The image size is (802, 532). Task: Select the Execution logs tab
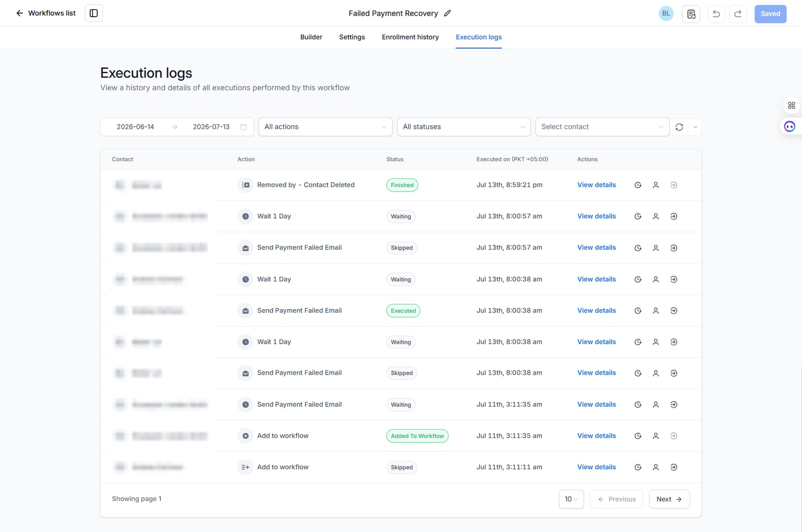click(x=479, y=37)
